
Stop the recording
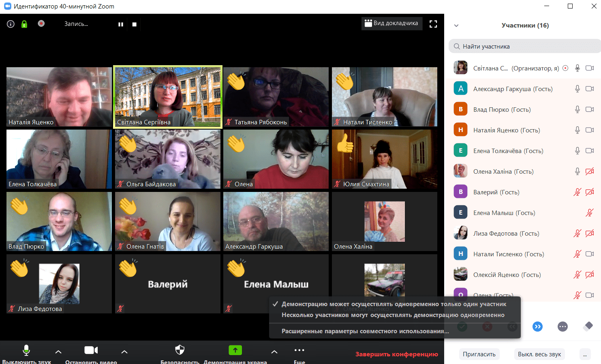(x=135, y=24)
